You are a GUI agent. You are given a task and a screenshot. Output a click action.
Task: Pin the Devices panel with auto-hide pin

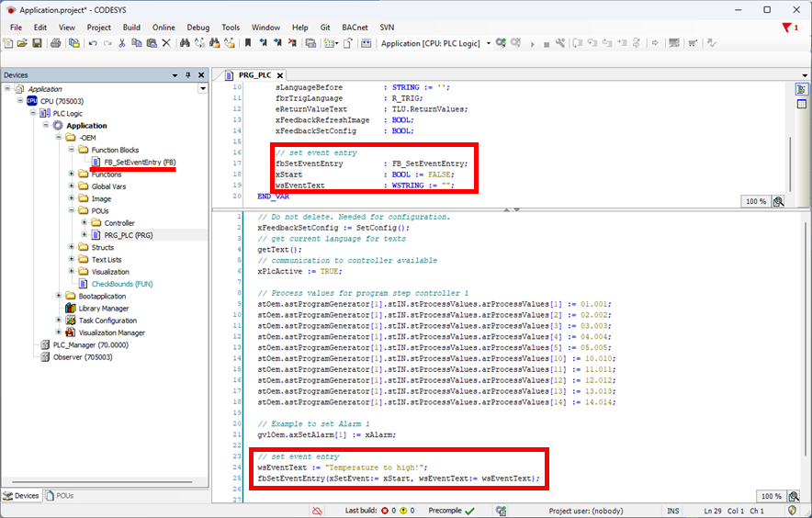pos(188,74)
